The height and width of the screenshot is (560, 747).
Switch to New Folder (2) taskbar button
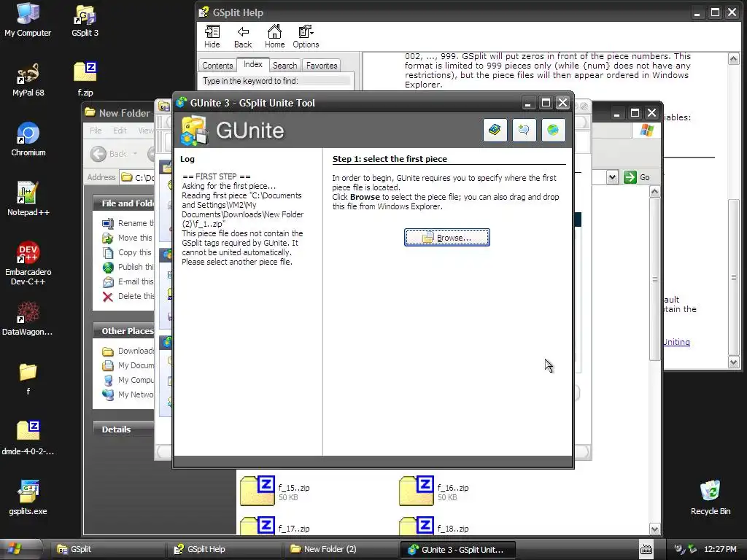tap(341, 549)
